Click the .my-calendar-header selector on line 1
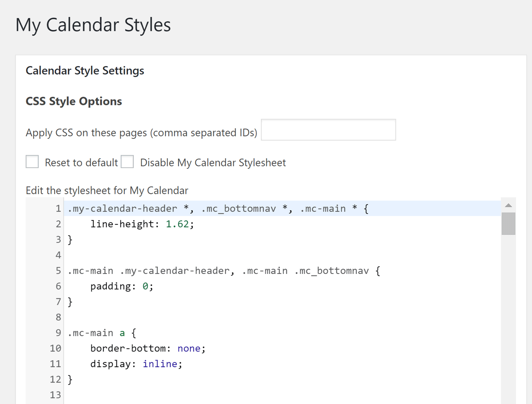The image size is (532, 404). [x=122, y=208]
